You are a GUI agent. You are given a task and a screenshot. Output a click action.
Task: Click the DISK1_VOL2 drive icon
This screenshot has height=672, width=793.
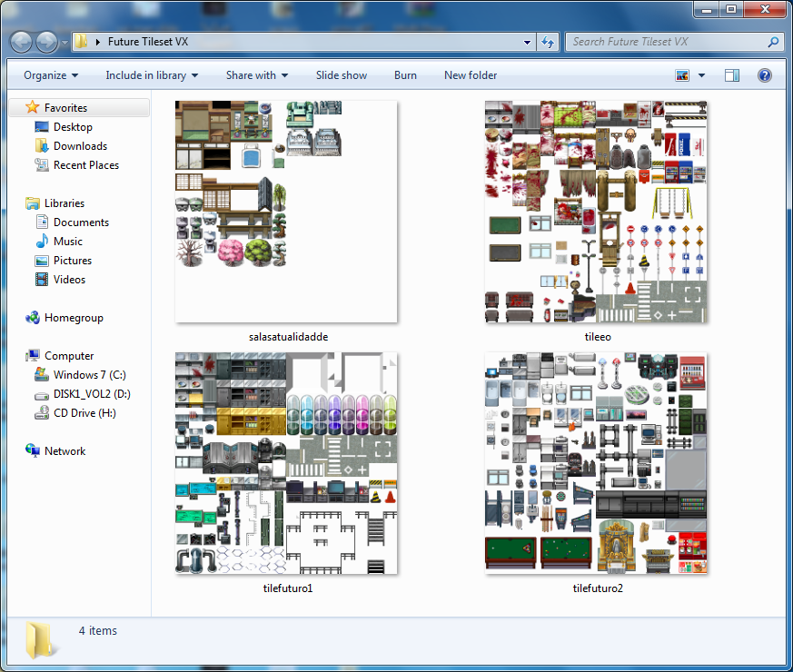pos(42,395)
